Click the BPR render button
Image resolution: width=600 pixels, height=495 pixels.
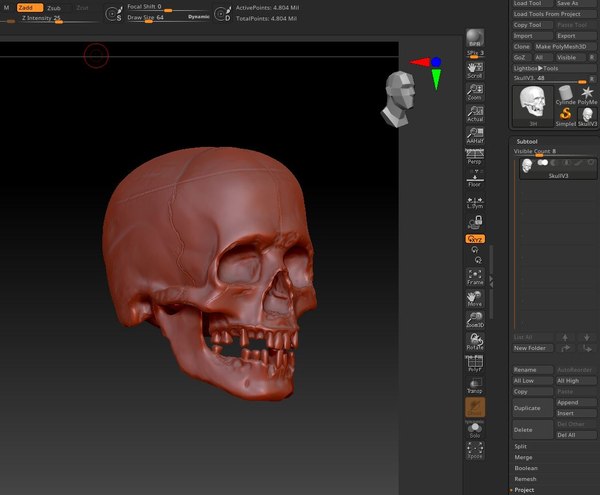[x=475, y=37]
